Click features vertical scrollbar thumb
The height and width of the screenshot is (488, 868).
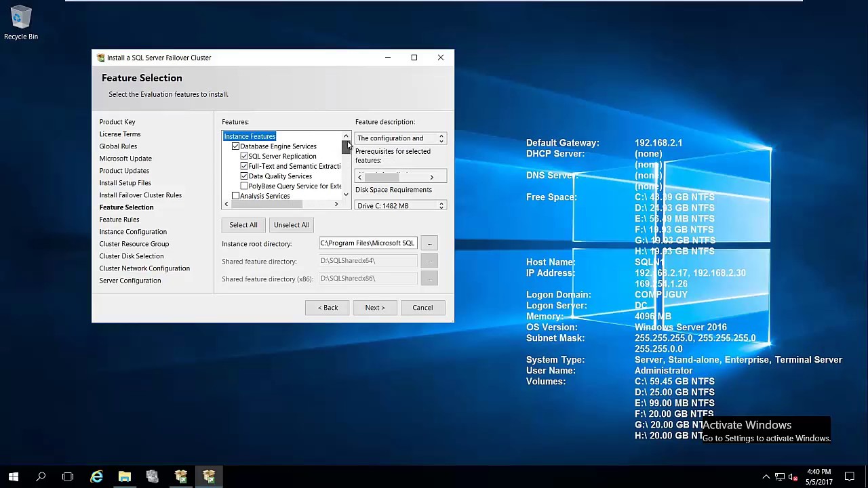click(346, 148)
